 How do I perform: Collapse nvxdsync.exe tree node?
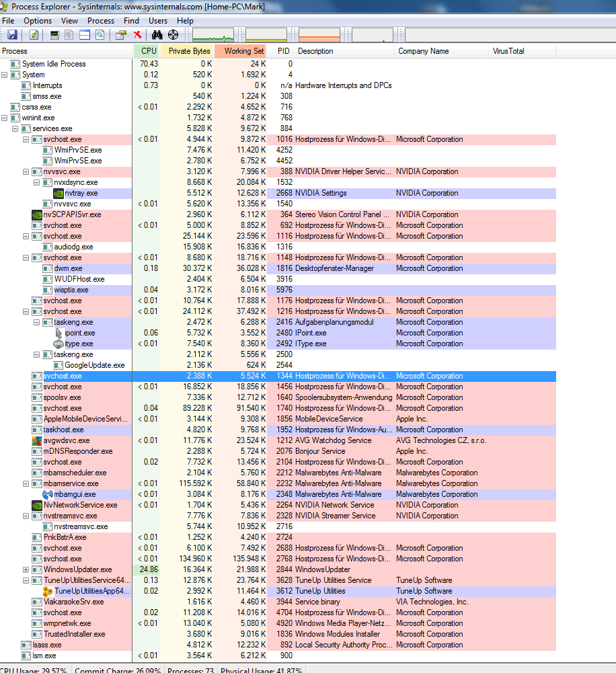tap(36, 182)
